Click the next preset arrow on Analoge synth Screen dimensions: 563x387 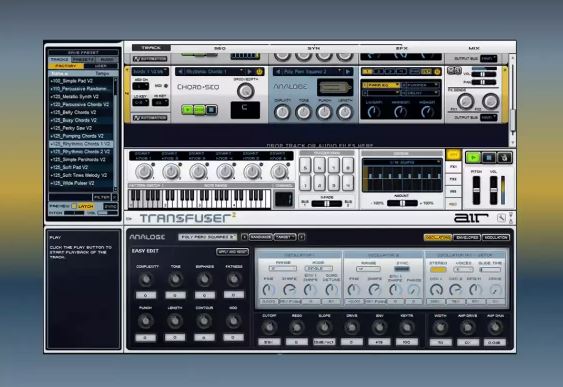pyautogui.click(x=348, y=72)
